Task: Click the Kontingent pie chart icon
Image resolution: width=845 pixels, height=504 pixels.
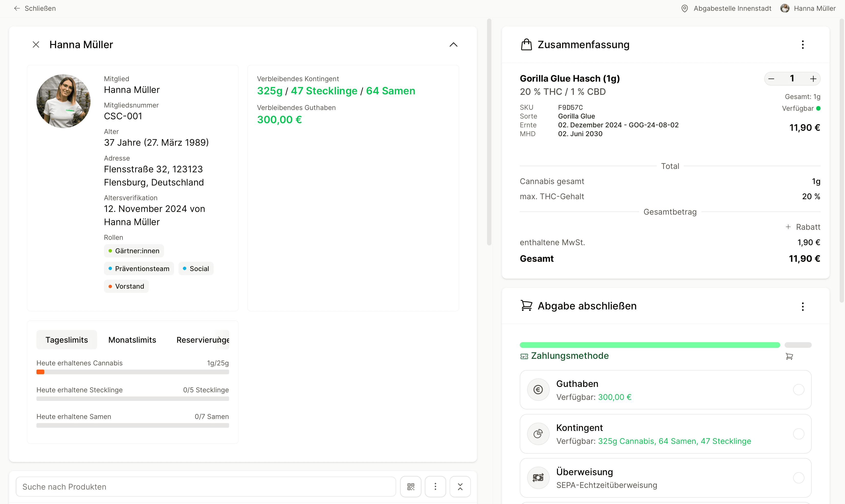Action: click(x=538, y=434)
